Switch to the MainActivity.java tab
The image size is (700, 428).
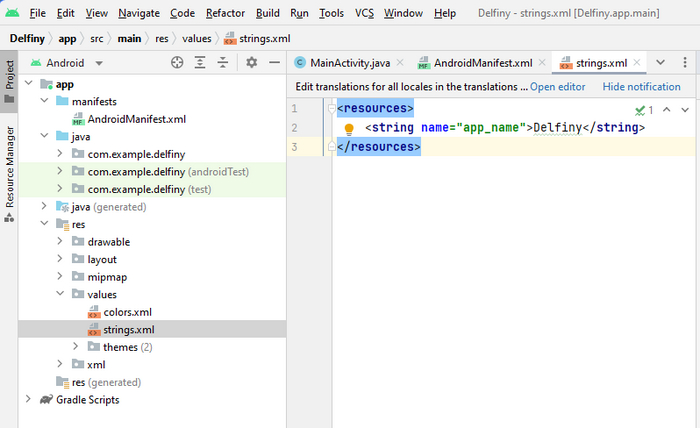[341, 62]
